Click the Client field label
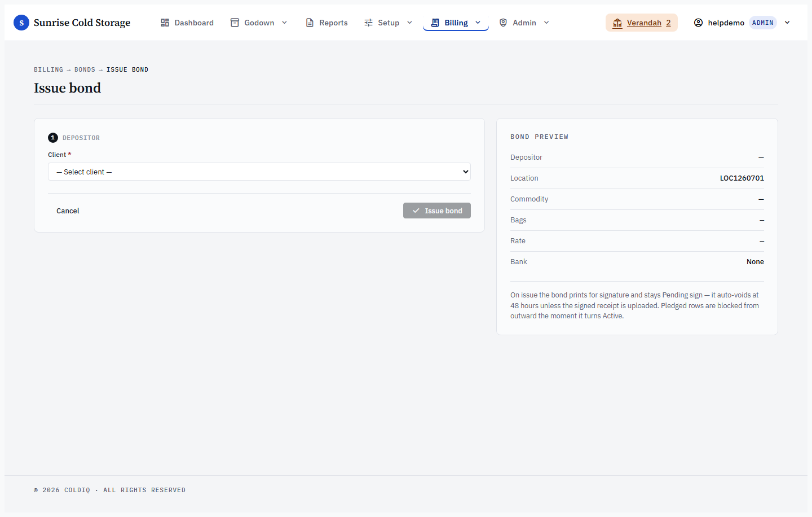Screen dimensions: 812x517 pyautogui.click(x=59, y=155)
